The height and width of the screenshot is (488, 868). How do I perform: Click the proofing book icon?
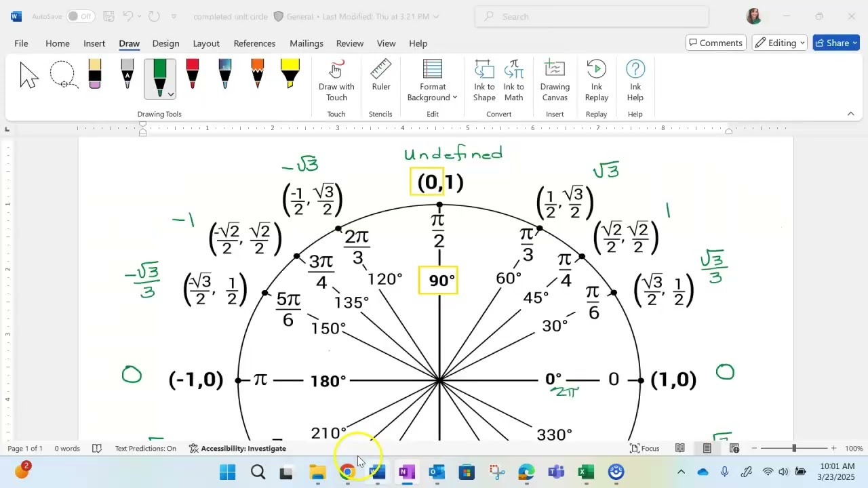click(97, 449)
